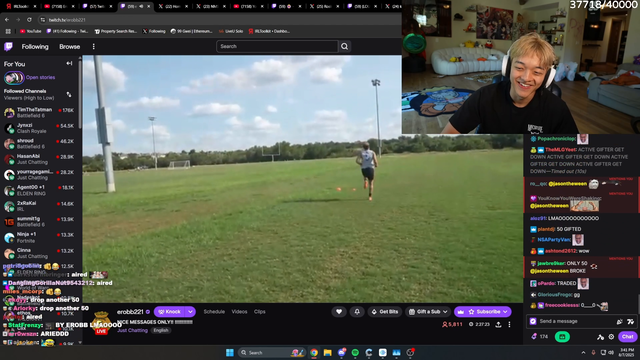Toggle the notification bell
This screenshot has height=360, width=640.
click(x=357, y=312)
